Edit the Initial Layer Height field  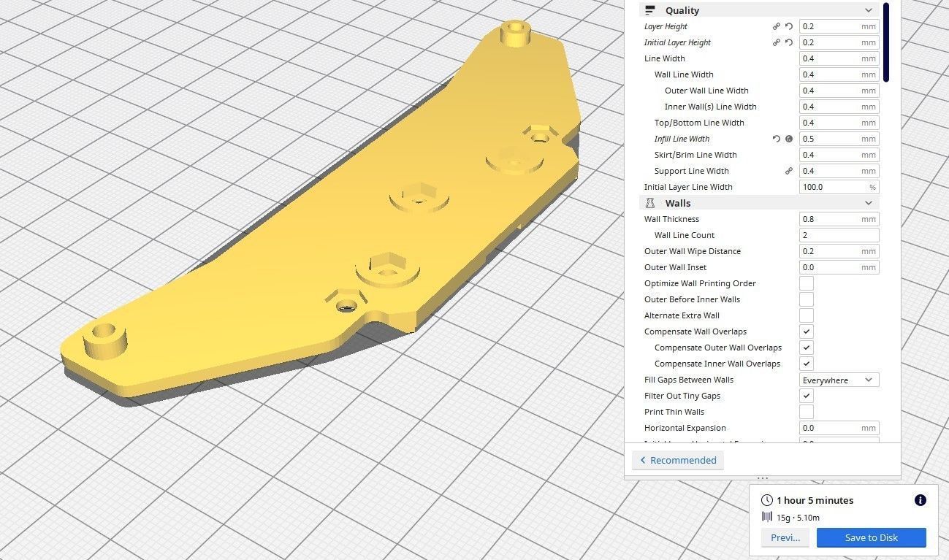click(839, 42)
